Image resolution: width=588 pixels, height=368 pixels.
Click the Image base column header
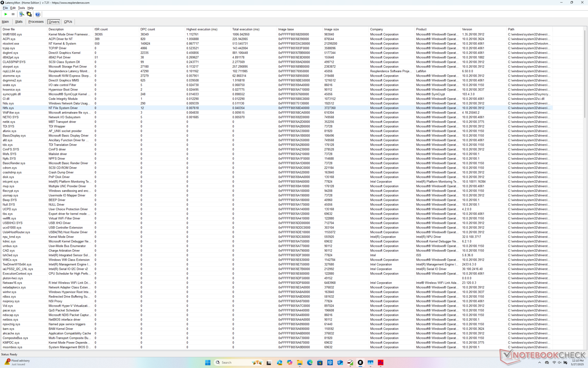click(300, 29)
